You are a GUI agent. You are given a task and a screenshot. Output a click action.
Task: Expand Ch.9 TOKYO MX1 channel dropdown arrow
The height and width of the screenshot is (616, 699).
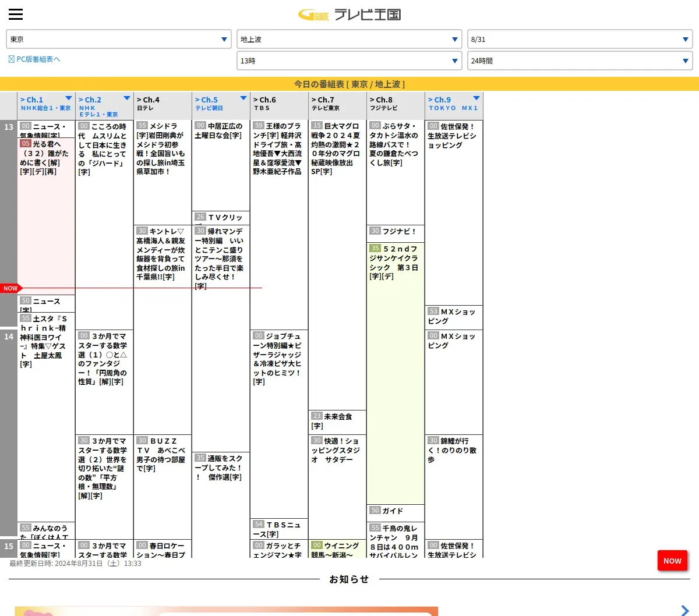[476, 98]
